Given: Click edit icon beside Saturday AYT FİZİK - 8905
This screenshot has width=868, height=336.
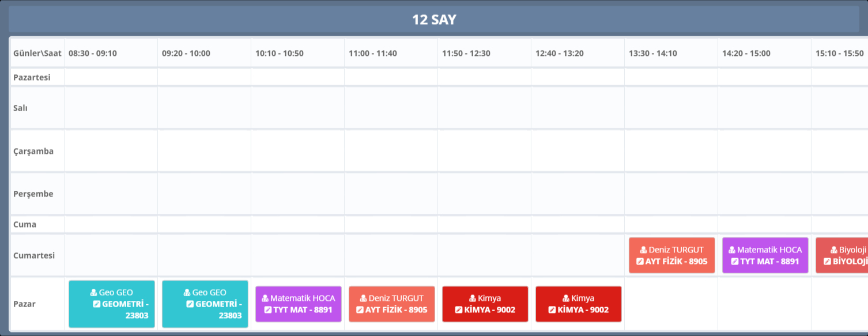Looking at the screenshot, I should click(640, 261).
